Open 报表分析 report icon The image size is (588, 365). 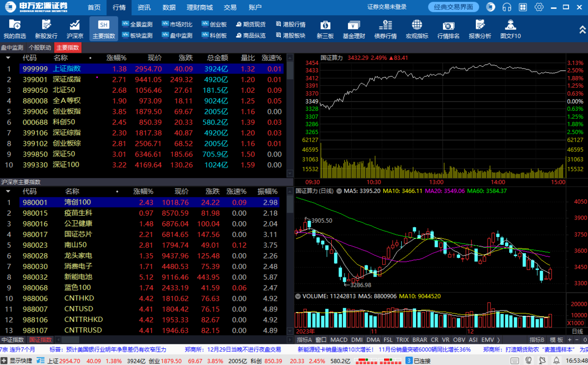[x=480, y=29]
